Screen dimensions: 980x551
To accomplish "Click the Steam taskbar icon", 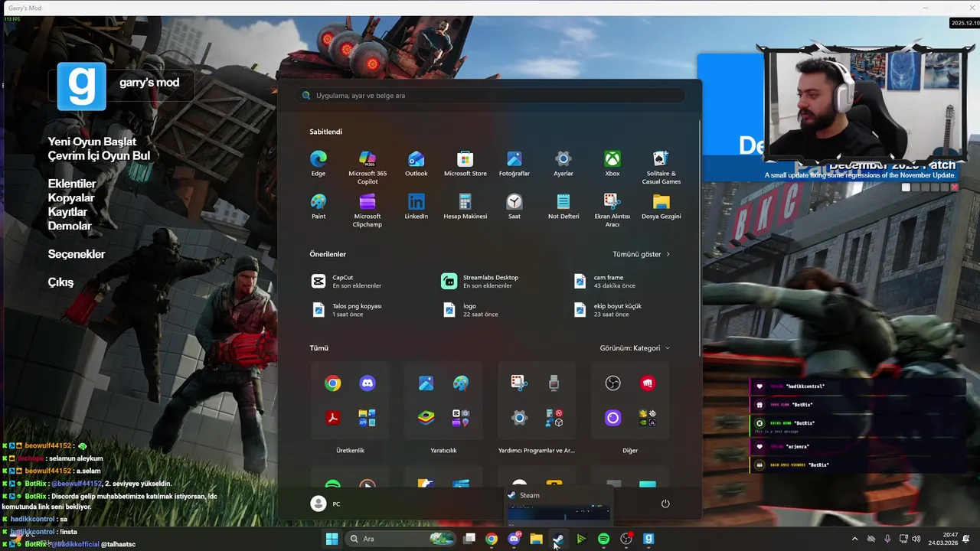I will coord(558,539).
